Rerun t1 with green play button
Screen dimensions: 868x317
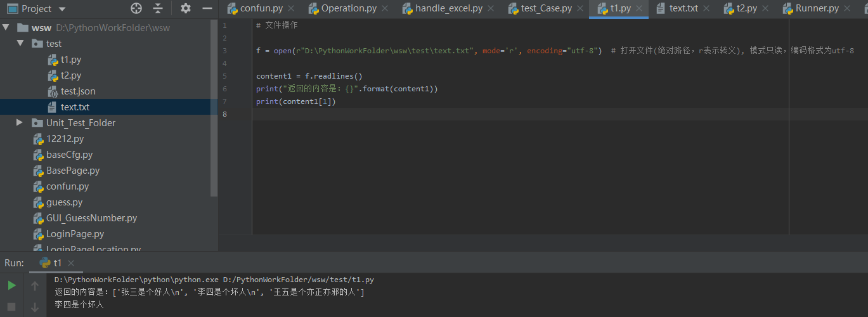pyautogui.click(x=11, y=286)
